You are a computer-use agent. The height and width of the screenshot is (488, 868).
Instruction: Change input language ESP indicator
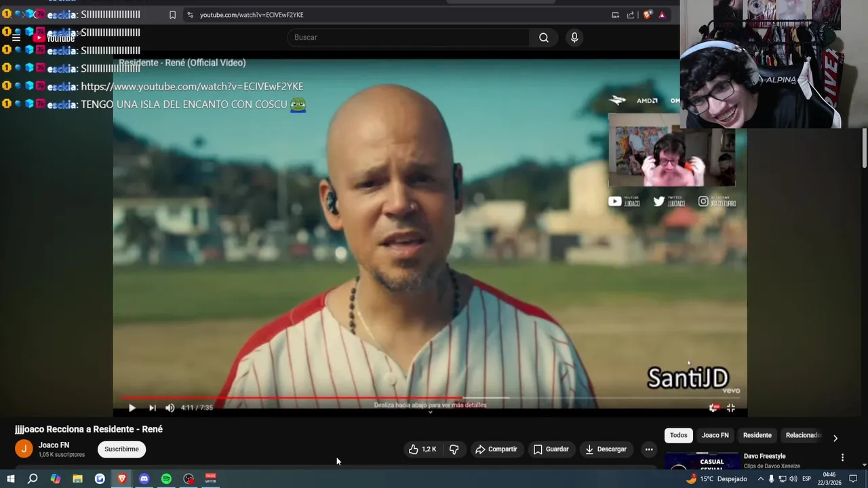click(807, 479)
